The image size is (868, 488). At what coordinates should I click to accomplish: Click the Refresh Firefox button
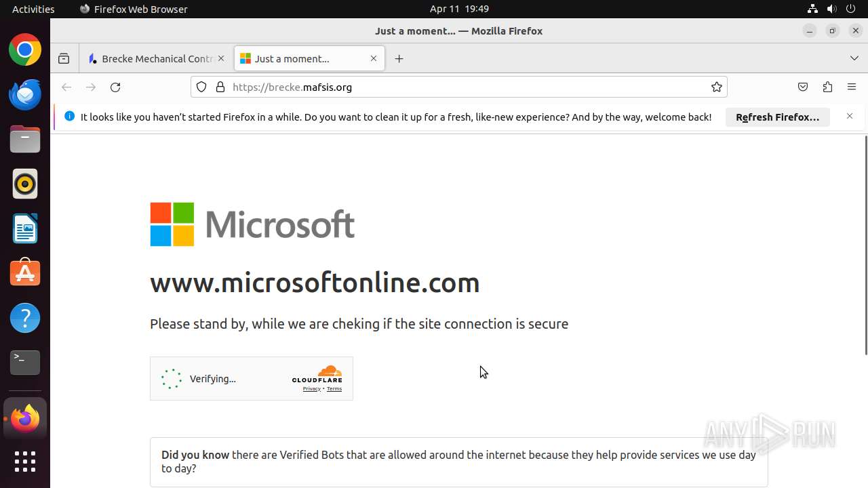[778, 117]
